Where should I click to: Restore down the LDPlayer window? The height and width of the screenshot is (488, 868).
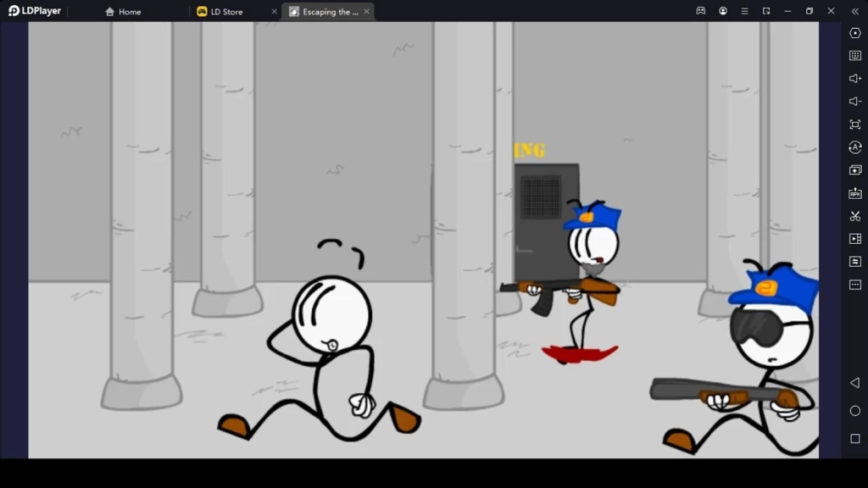[x=810, y=11]
